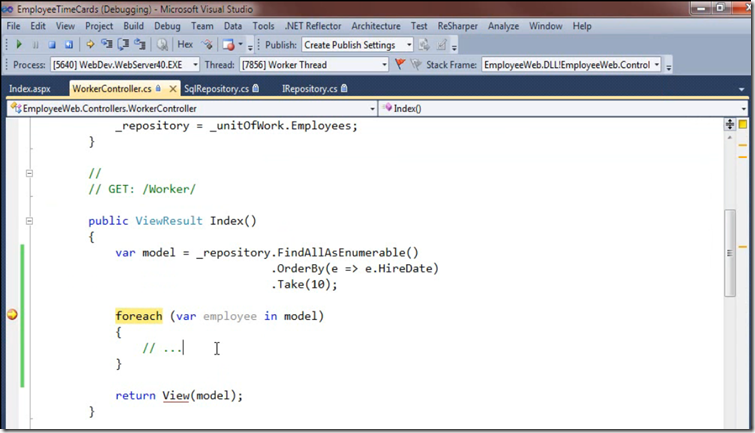Open the View menu
The image size is (755, 433).
[65, 26]
